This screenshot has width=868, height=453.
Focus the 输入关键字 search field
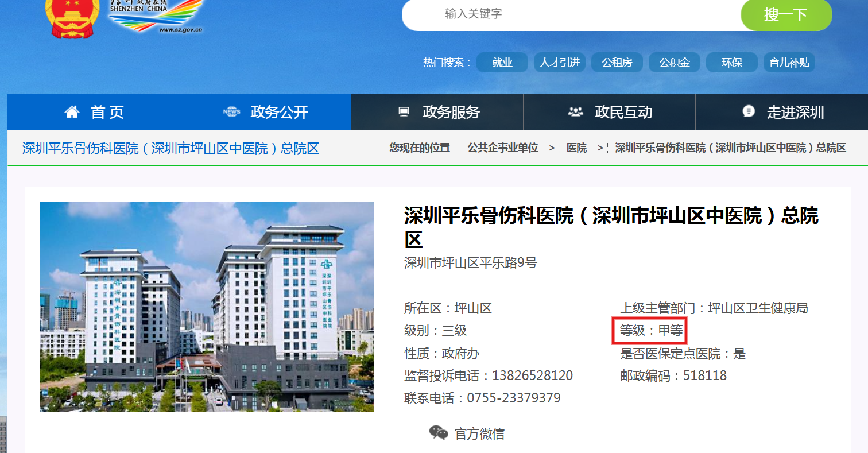[571, 14]
